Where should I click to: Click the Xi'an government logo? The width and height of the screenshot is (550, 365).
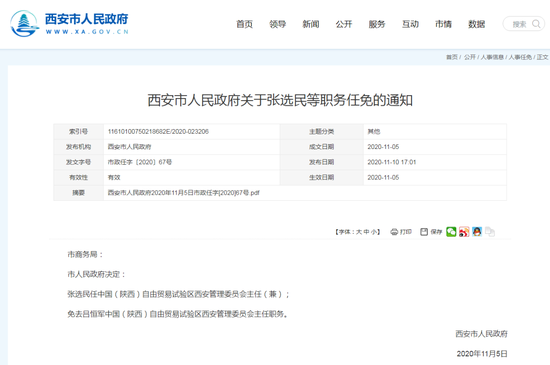click(69, 23)
